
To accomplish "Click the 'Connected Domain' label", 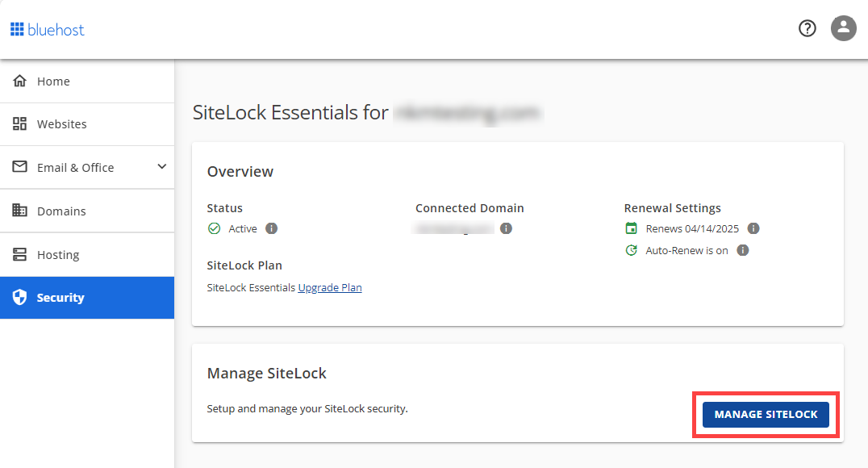I will tap(469, 208).
